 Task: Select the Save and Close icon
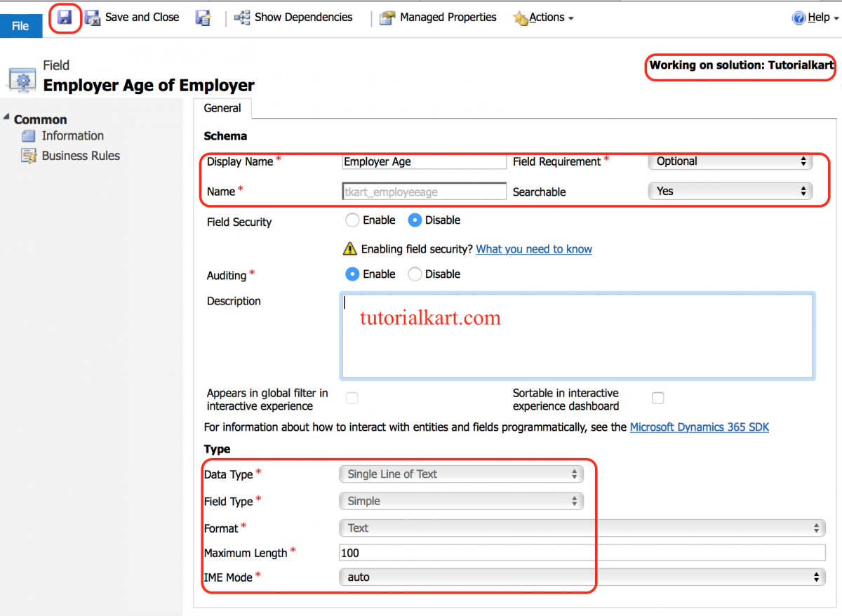[92, 18]
